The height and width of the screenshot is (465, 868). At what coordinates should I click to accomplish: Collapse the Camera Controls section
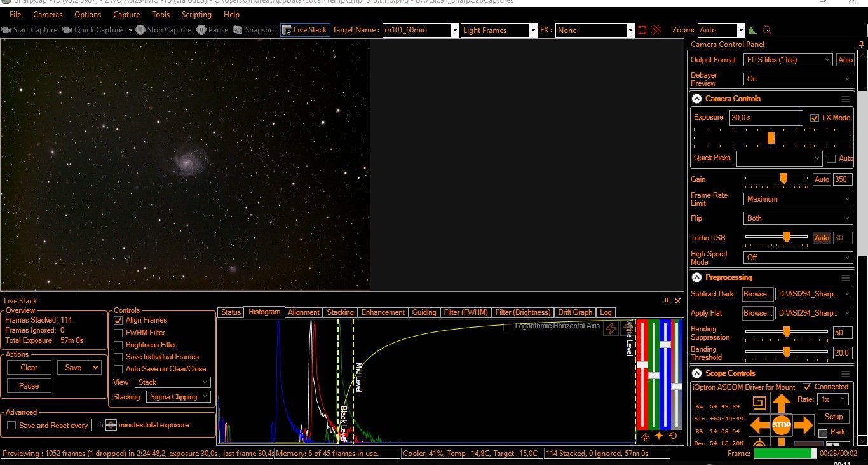point(697,99)
